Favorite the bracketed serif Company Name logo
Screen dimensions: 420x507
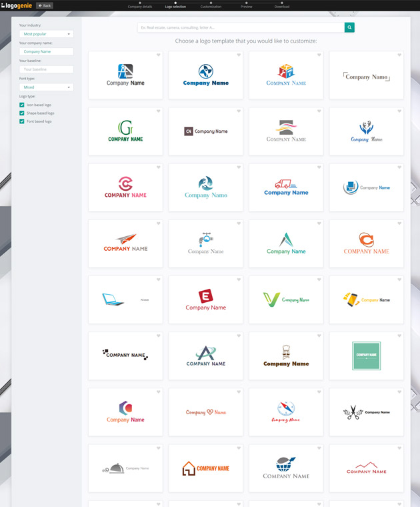click(399, 55)
